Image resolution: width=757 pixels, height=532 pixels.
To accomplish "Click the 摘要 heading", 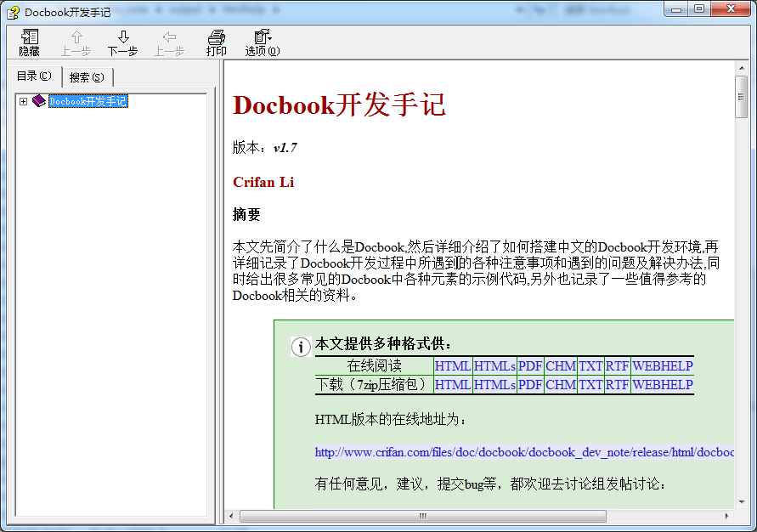I will (x=246, y=214).
